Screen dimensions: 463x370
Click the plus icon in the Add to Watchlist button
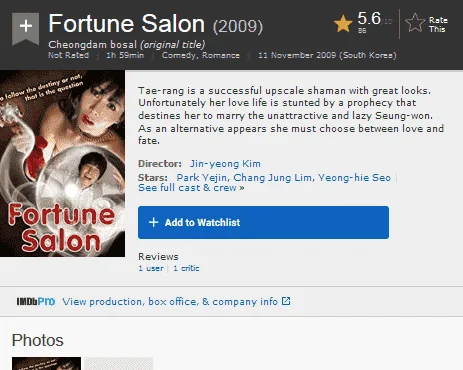(153, 222)
